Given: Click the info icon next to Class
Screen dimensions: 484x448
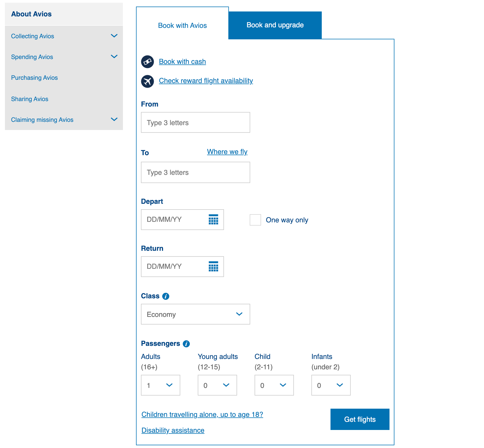Looking at the screenshot, I should point(166,296).
